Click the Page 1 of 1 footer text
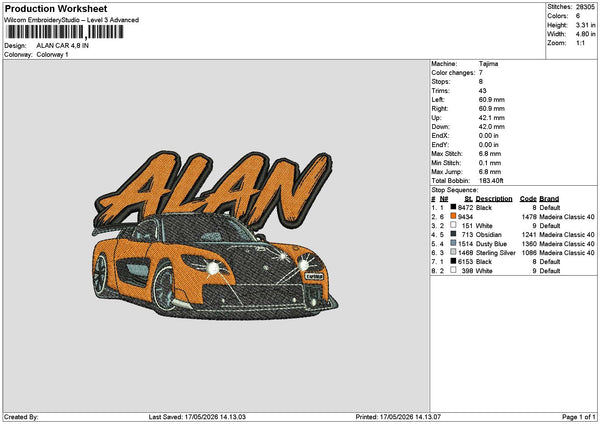Screen dimensions: 600x424 (x=579, y=417)
